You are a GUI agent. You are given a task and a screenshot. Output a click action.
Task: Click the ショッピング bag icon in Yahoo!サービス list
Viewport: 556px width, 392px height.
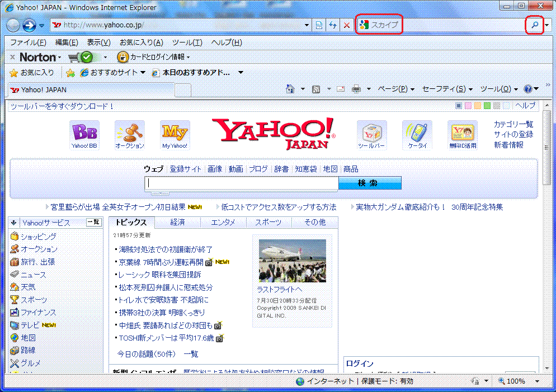[15, 236]
